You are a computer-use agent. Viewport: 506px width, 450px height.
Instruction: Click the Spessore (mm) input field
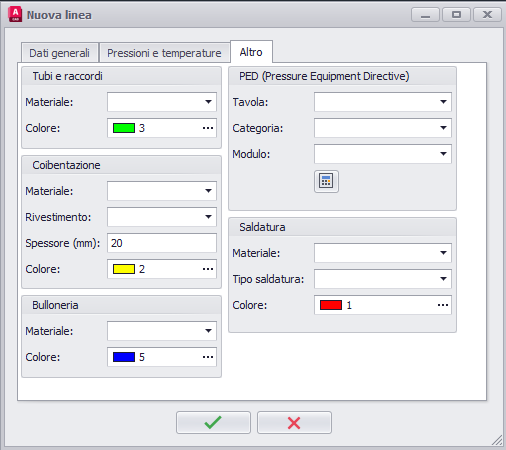coord(162,243)
